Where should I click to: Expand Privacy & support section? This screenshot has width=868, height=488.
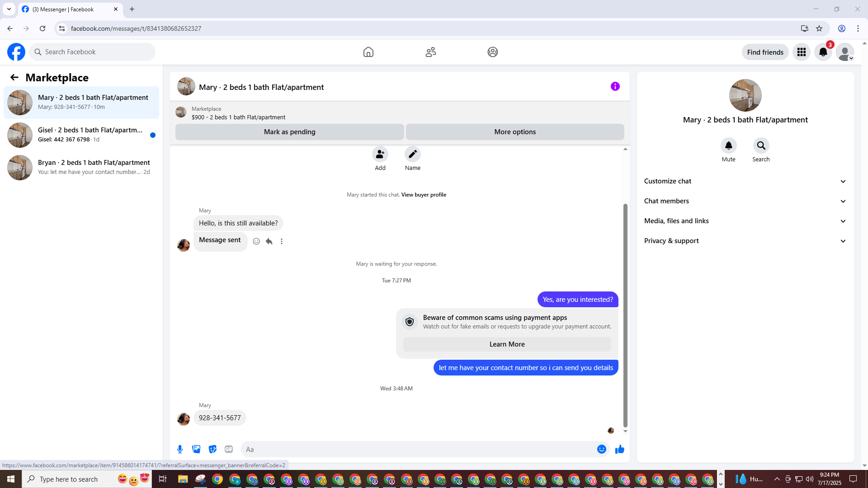pyautogui.click(x=745, y=241)
